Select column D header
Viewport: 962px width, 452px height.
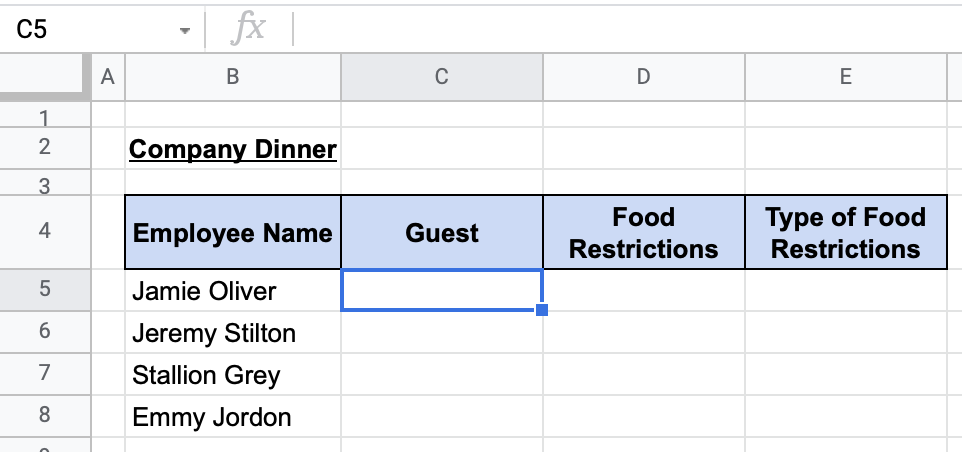pyautogui.click(x=643, y=76)
